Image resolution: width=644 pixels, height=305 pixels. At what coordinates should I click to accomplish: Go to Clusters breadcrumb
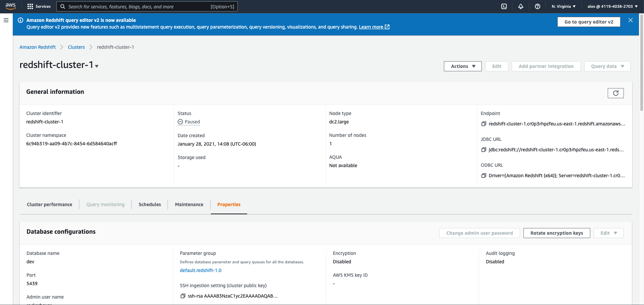[77, 47]
